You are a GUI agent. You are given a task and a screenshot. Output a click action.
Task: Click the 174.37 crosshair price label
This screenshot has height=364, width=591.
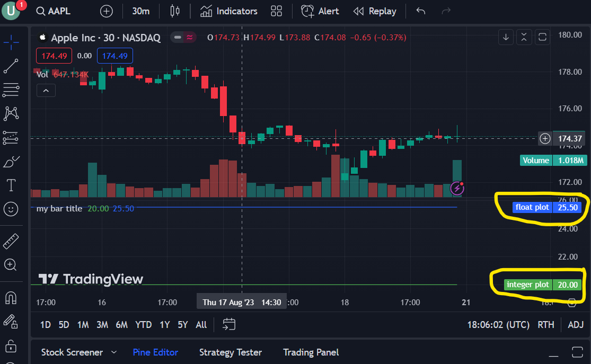coord(570,139)
